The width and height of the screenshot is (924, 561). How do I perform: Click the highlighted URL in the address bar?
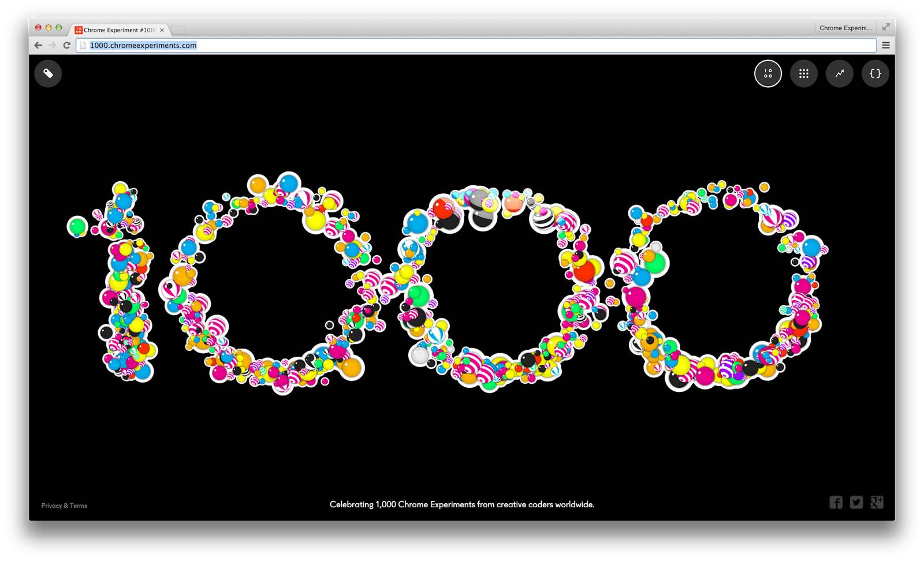[x=142, y=44]
